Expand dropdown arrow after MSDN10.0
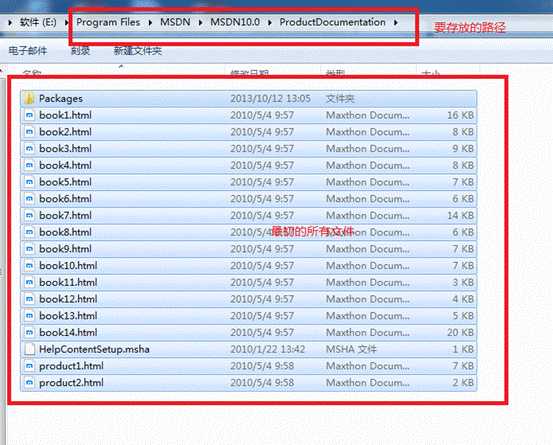 [270, 23]
